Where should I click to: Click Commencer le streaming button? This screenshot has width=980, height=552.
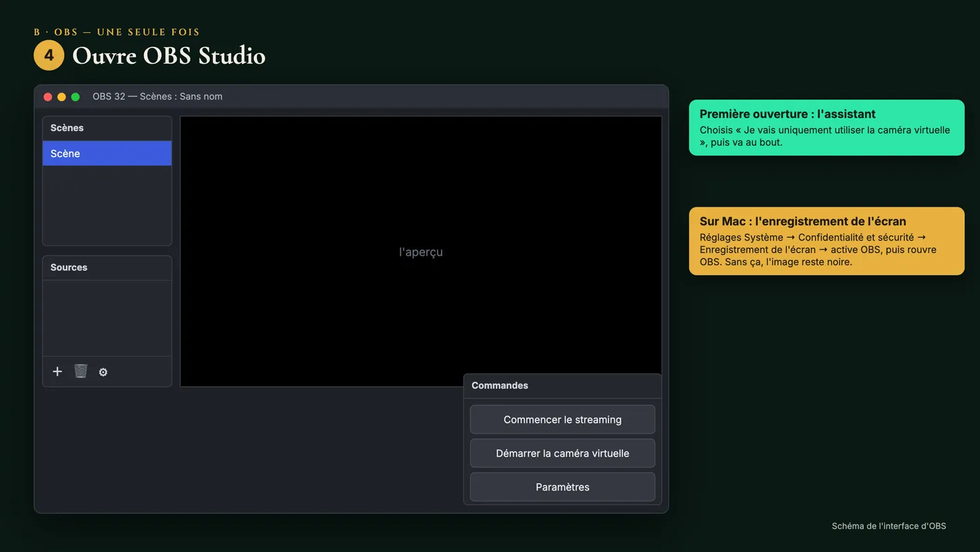(x=563, y=420)
